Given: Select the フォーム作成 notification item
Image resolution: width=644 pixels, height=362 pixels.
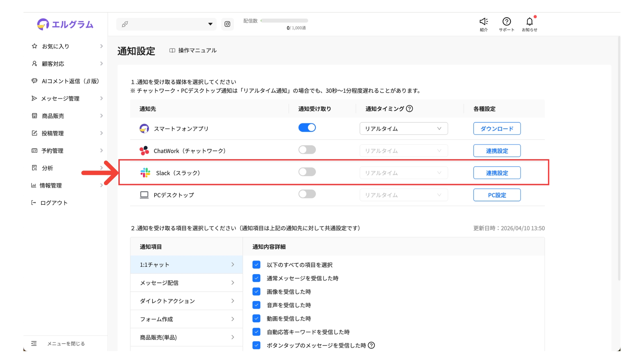Looking at the screenshot, I should pos(186,319).
